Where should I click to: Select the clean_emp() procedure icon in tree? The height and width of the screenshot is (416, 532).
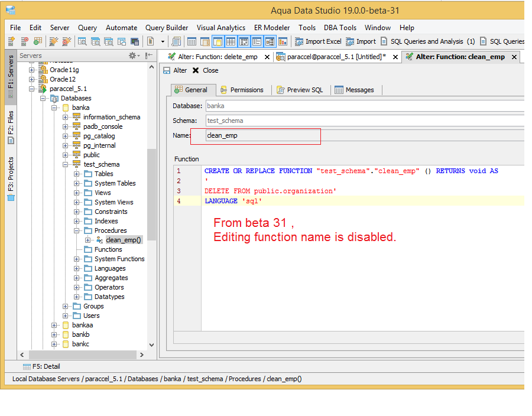(99, 240)
